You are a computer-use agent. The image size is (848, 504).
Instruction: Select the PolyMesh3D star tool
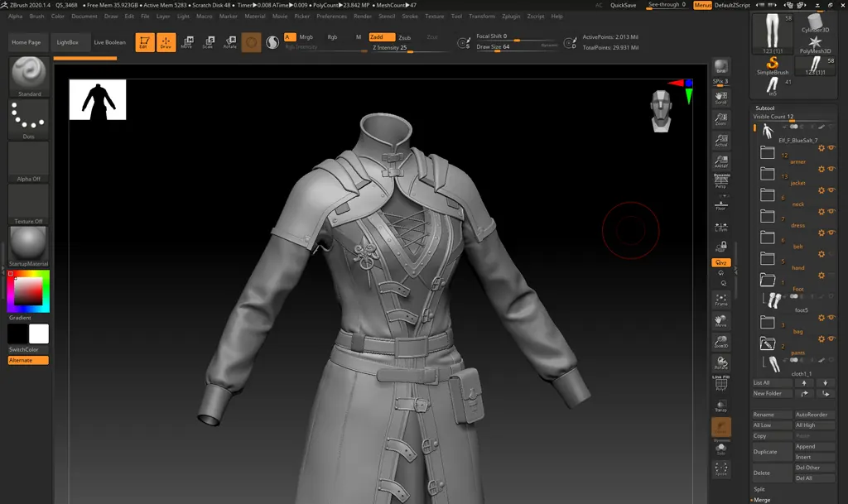pyautogui.click(x=815, y=45)
